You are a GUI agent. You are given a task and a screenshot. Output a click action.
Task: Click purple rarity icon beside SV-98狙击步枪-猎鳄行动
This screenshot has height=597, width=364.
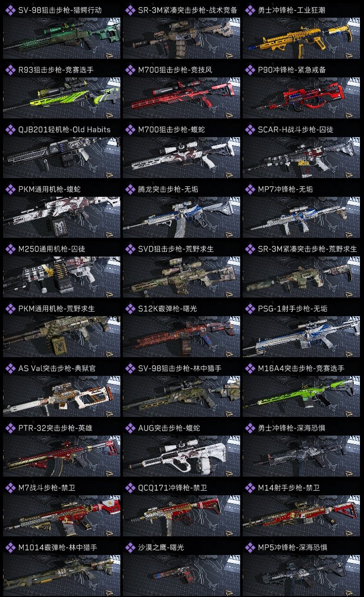click(x=10, y=10)
